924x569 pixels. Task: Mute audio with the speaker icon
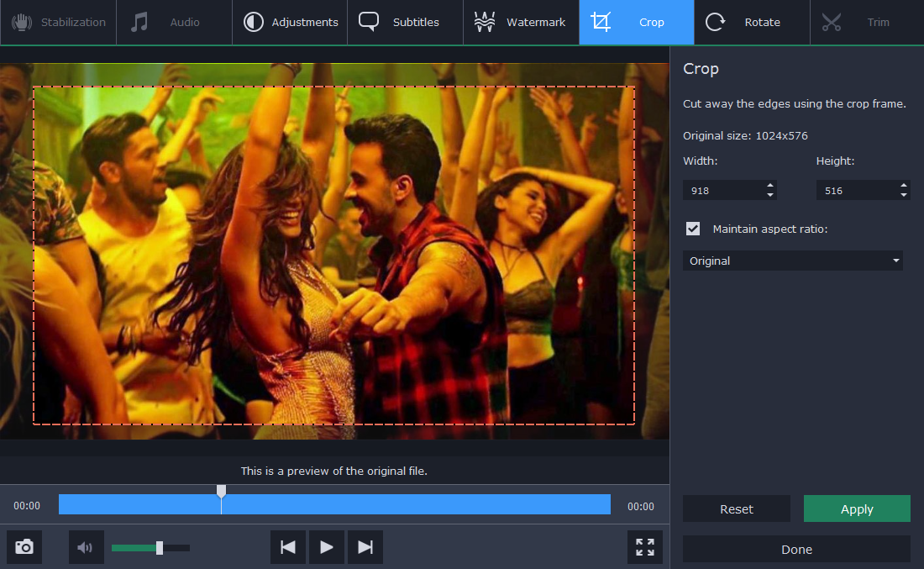(86, 547)
